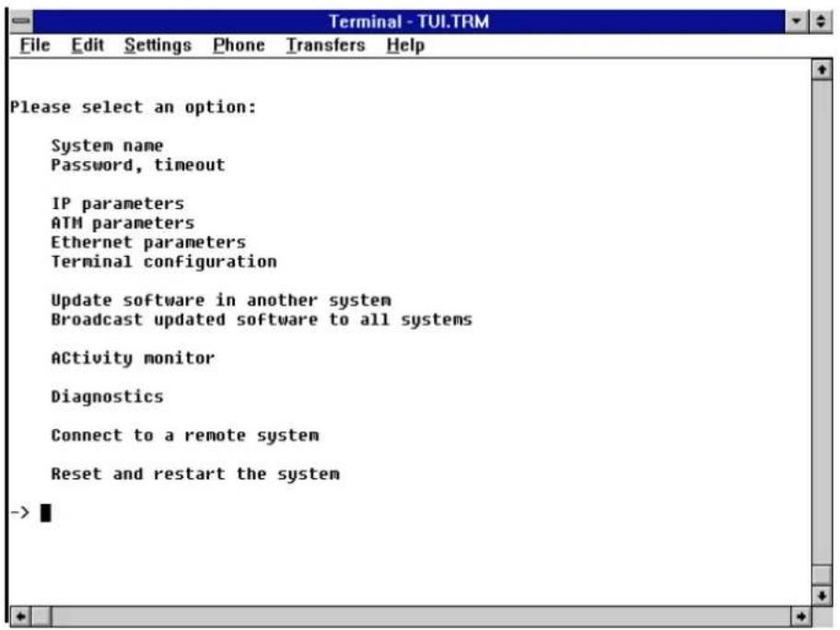The width and height of the screenshot is (840, 630).
Task: Click the maximize/restore arrows button
Action: (821, 21)
